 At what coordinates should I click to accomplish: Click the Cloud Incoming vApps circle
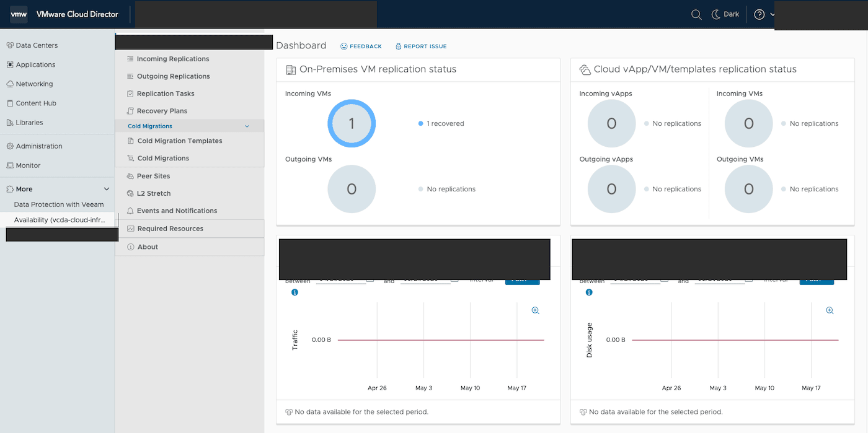click(611, 123)
